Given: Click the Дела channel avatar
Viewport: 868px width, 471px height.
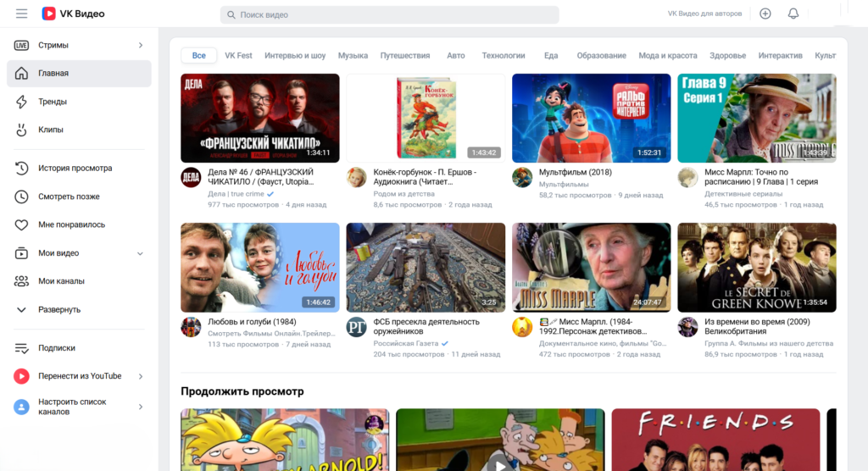Looking at the screenshot, I should pyautogui.click(x=191, y=178).
